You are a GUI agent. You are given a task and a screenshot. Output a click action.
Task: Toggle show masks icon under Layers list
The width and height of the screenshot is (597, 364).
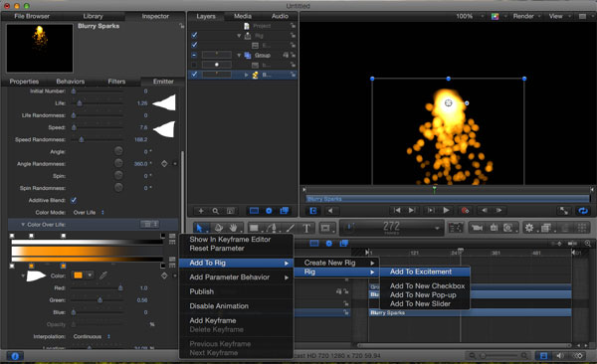[254, 211]
